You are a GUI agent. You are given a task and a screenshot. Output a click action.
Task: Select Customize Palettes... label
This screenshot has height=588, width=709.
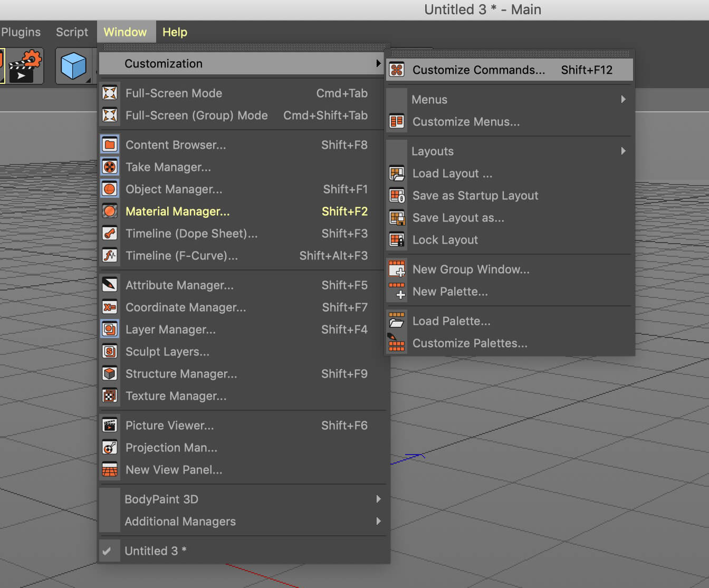(x=470, y=343)
